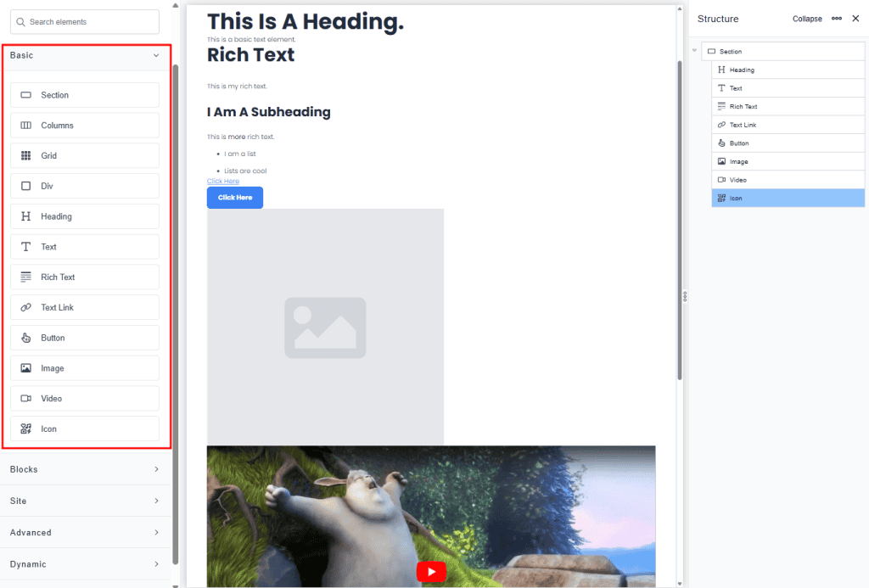Click the blue Click Here button on canvas
869x588 pixels.
point(235,198)
